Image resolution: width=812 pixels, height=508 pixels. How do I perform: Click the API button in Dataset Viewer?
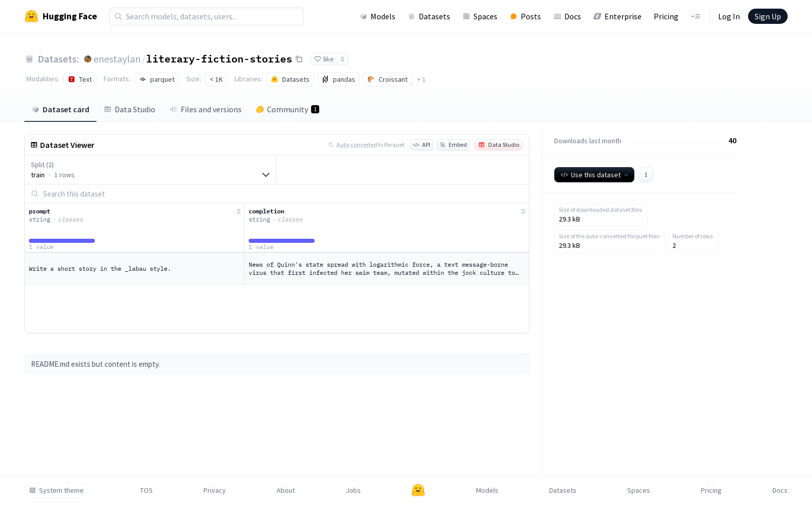click(x=422, y=145)
